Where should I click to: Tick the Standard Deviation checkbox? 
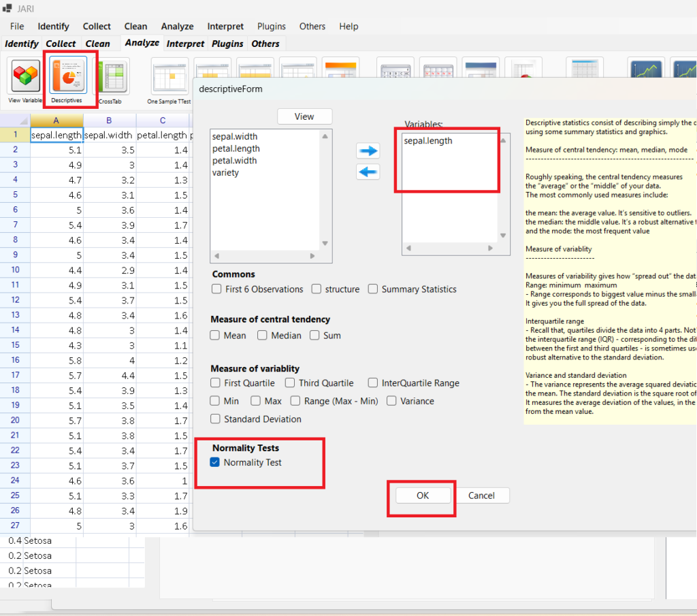[216, 419]
